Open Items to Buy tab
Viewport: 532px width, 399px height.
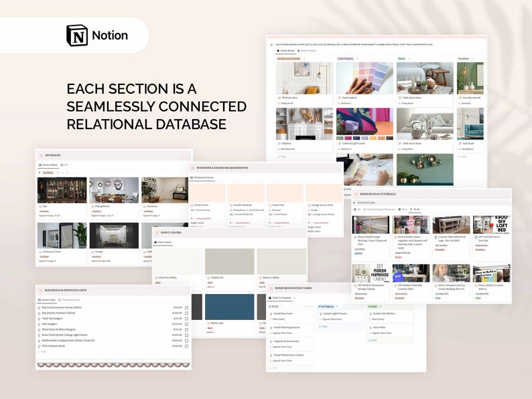point(47,300)
